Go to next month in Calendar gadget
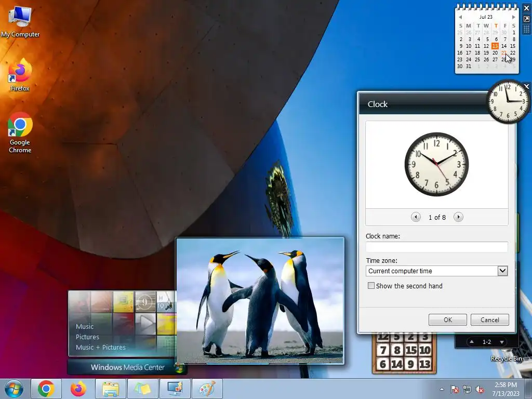Screen dimensions: 532x399 click(x=514, y=17)
